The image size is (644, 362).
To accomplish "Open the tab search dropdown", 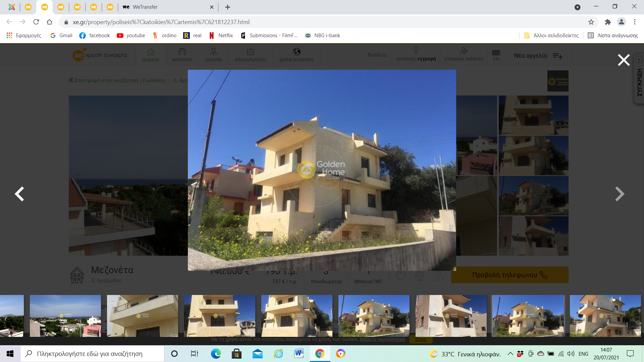I will click(577, 7).
